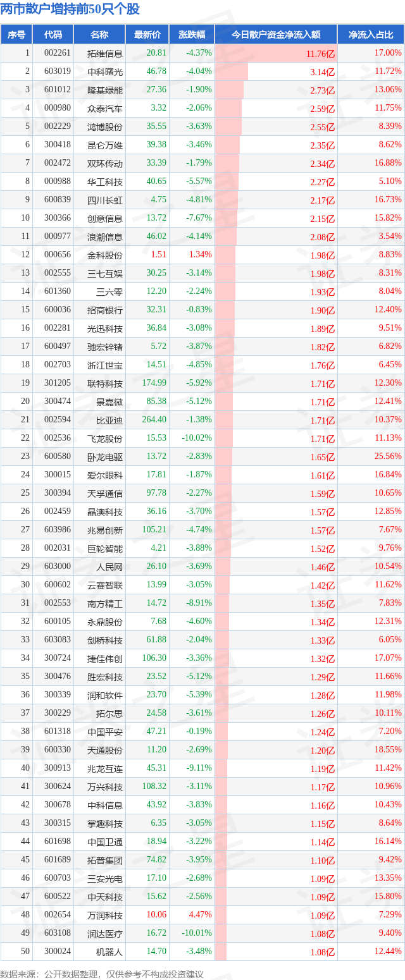Image resolution: width=405 pixels, height=980 pixels.
Task: Select stock name 掌趣科技
Action: tap(105, 823)
